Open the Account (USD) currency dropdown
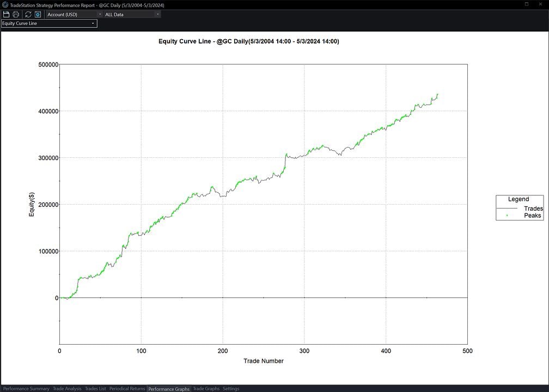The width and height of the screenshot is (549, 392). tap(74, 14)
